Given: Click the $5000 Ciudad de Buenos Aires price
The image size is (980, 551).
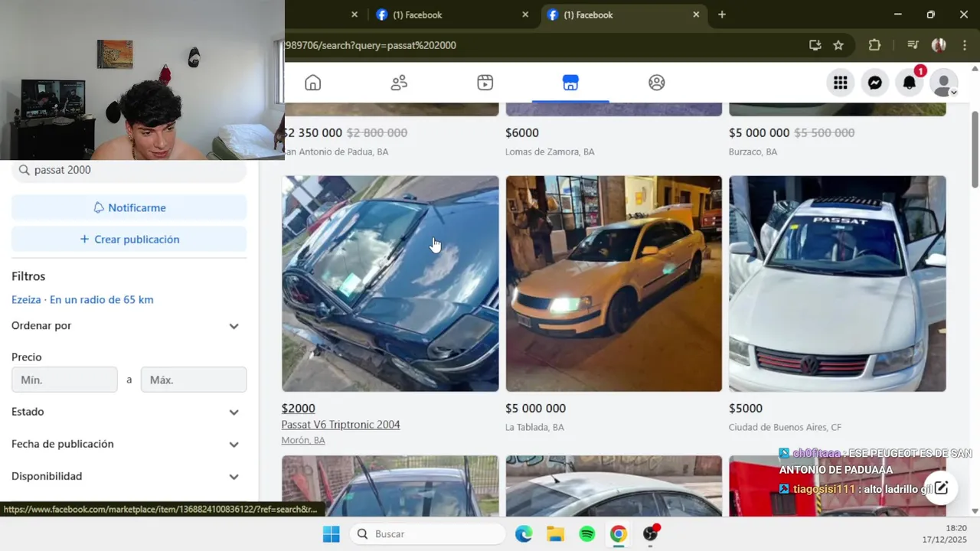Looking at the screenshot, I should point(746,409).
